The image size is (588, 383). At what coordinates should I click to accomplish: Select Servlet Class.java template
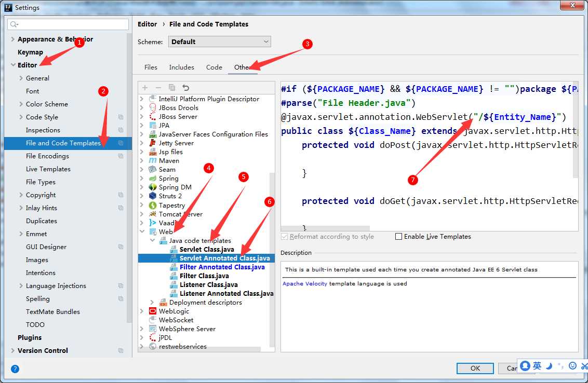207,249
